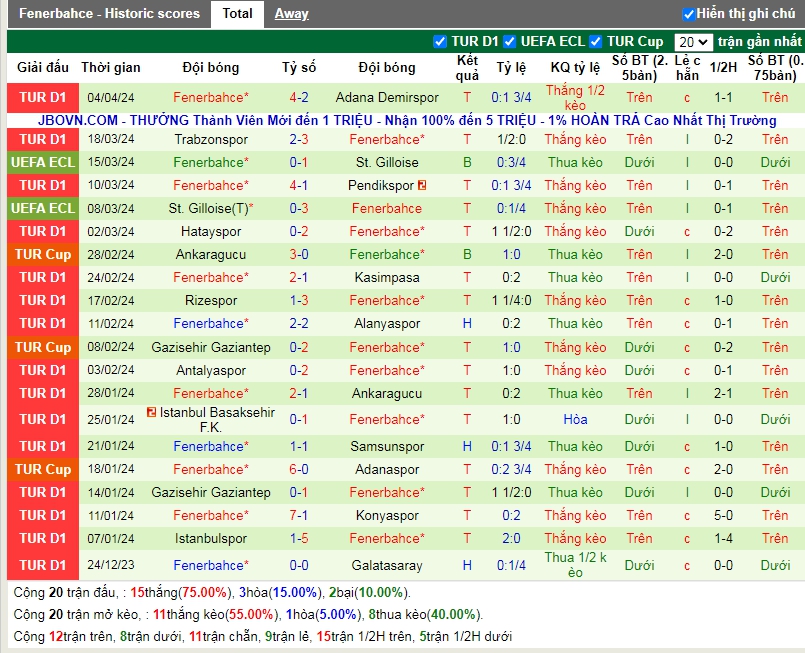The width and height of the screenshot is (805, 653).
Task: Open the Trabzonspor team page
Action: coord(211,139)
